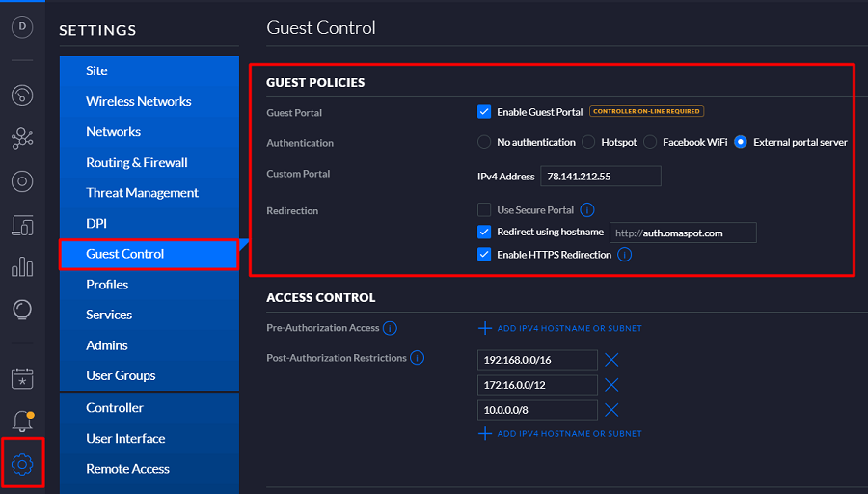Open the Dashboard icon in left rail

click(22, 96)
